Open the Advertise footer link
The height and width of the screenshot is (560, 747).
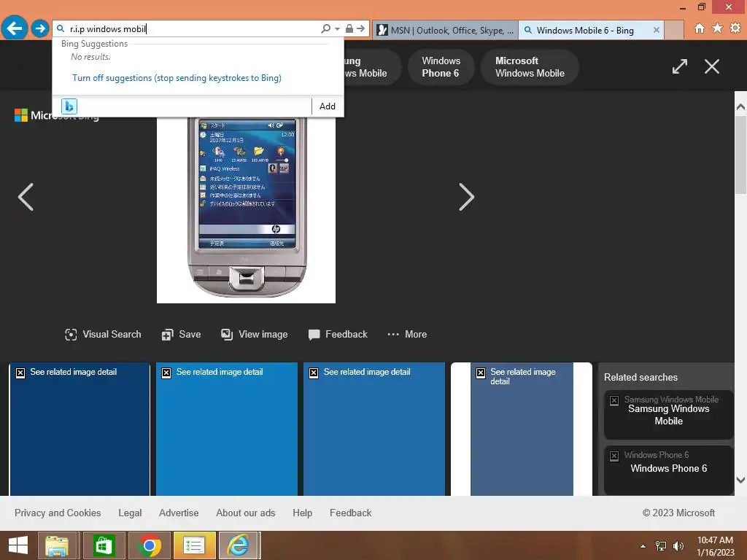pos(179,513)
